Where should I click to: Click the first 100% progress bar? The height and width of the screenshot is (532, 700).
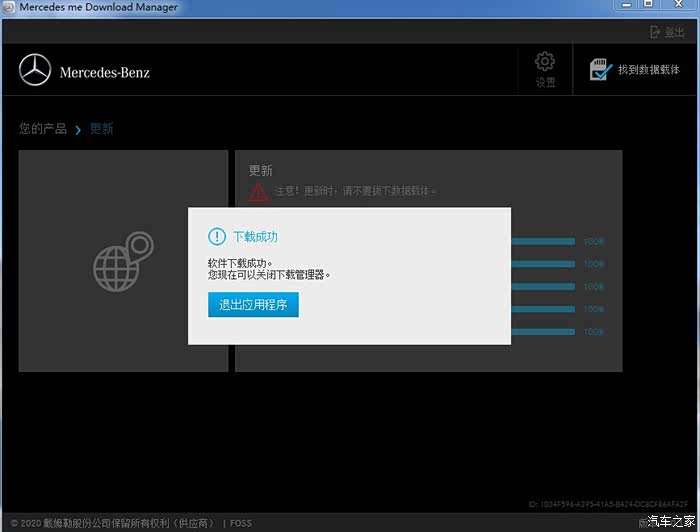(x=543, y=241)
